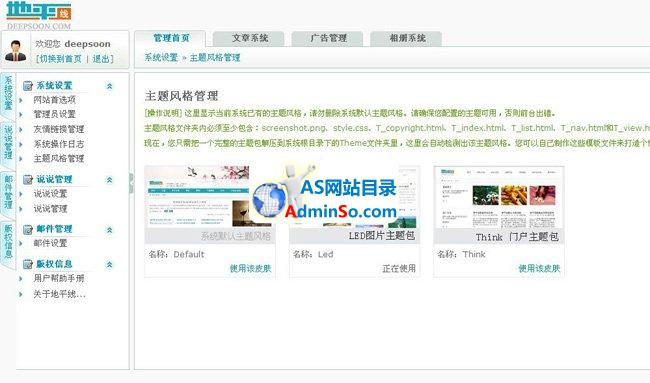Open 邮件设置 in the sidebar
Image resolution: width=650 pixels, height=383 pixels.
pos(51,243)
